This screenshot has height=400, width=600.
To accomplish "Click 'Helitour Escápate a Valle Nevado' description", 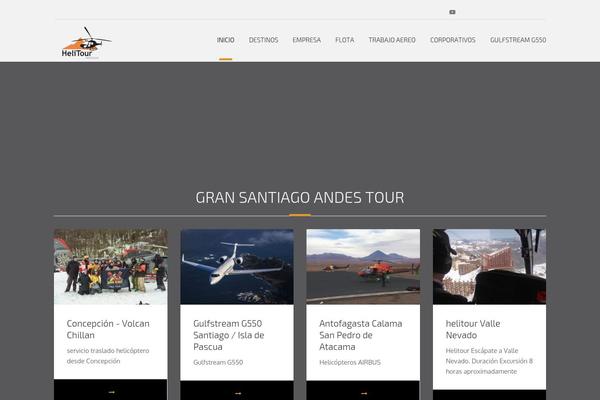I will point(489,361).
